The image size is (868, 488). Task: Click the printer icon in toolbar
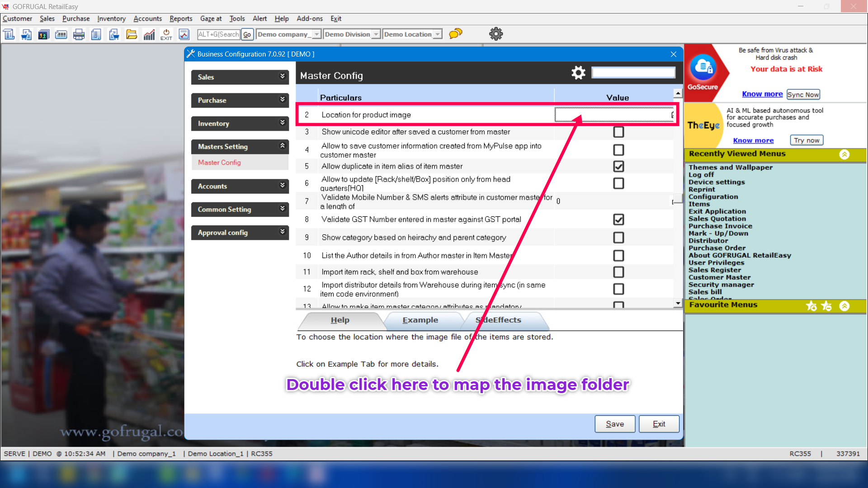pyautogui.click(x=79, y=34)
